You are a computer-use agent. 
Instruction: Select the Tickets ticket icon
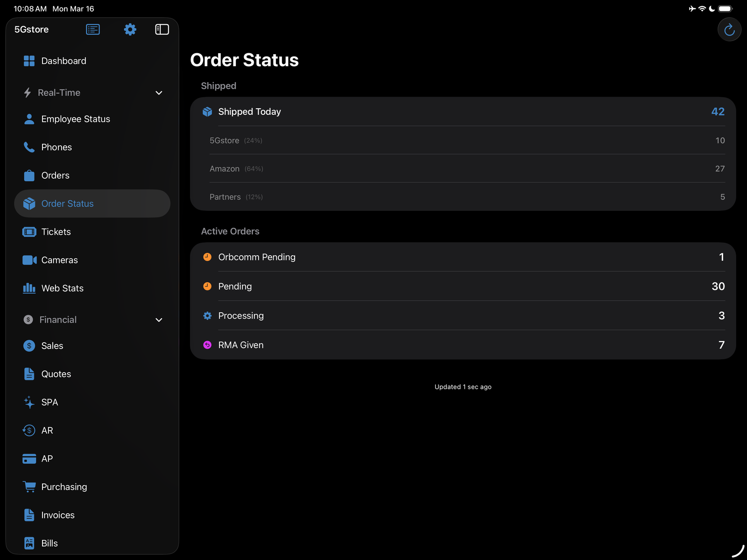pos(28,231)
